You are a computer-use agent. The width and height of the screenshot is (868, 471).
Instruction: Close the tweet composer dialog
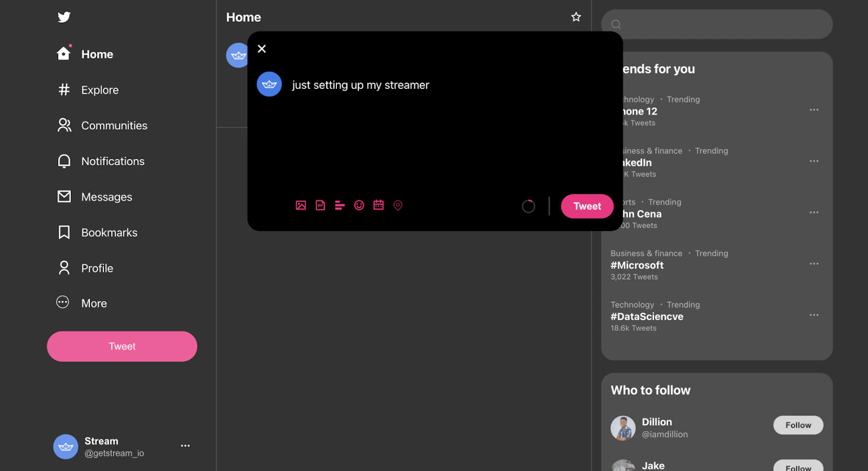pos(261,49)
